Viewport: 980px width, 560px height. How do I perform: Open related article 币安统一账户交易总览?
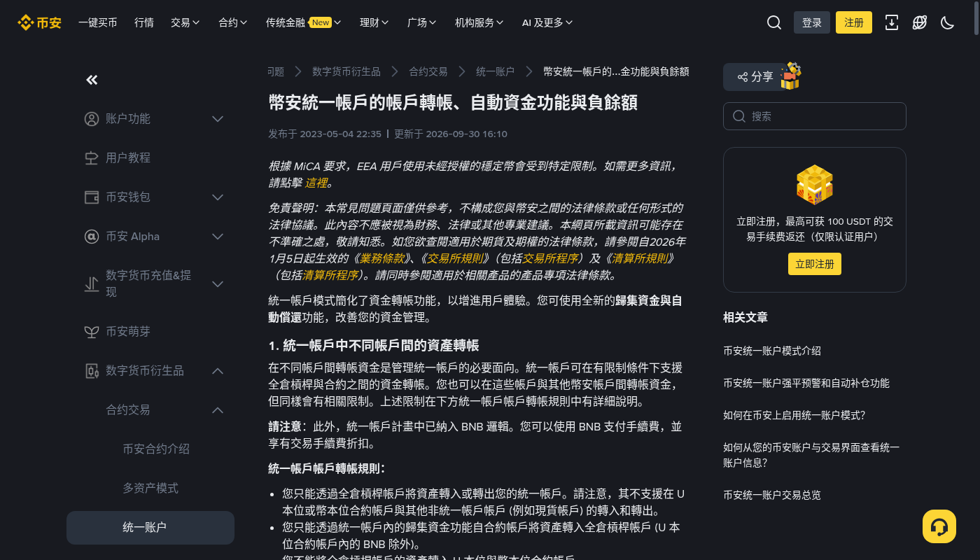pos(772,495)
